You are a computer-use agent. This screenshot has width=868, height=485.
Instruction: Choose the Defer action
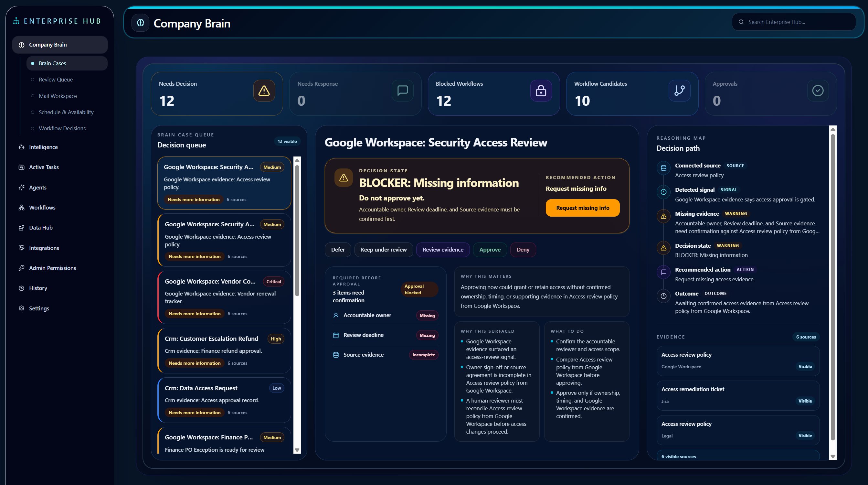pyautogui.click(x=338, y=250)
